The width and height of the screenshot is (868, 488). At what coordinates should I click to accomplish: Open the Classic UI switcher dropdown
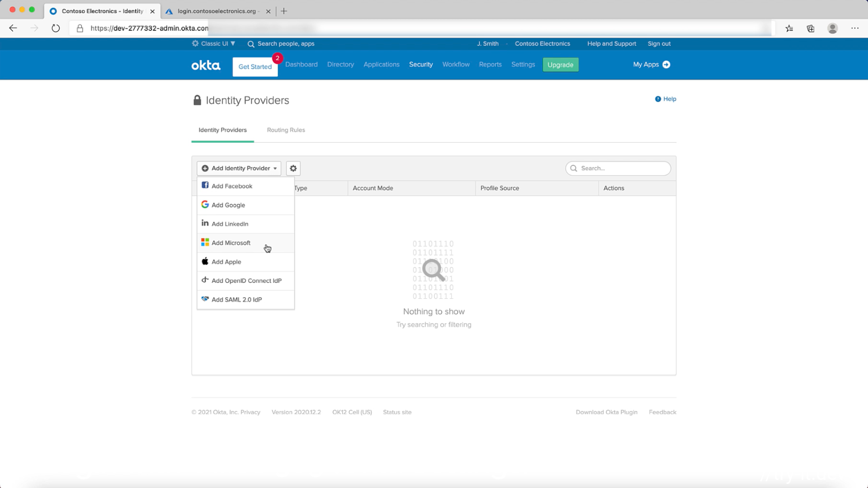pos(214,43)
